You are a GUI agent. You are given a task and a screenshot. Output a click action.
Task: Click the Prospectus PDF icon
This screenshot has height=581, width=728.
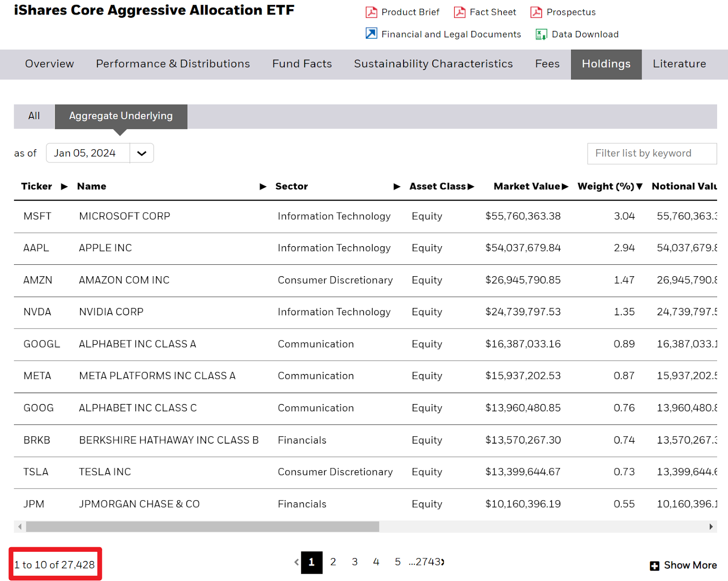click(536, 12)
